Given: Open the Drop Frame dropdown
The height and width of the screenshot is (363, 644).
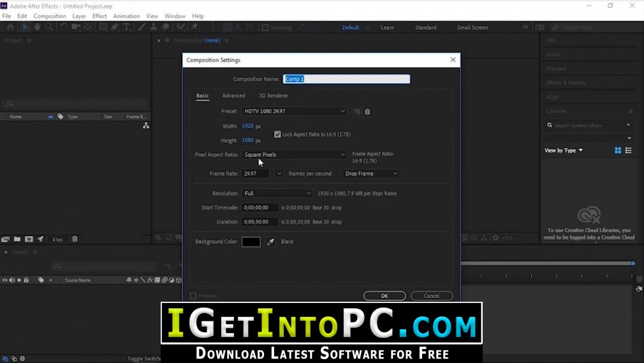Looking at the screenshot, I should (371, 174).
